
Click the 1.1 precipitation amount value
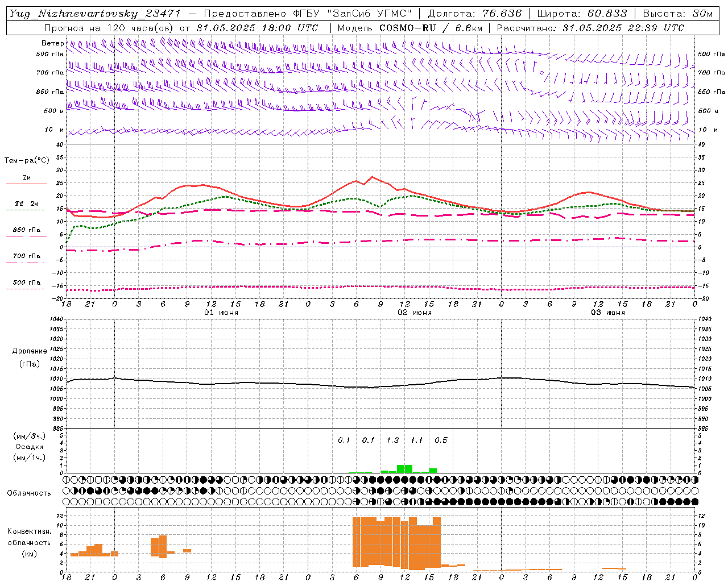tap(416, 440)
